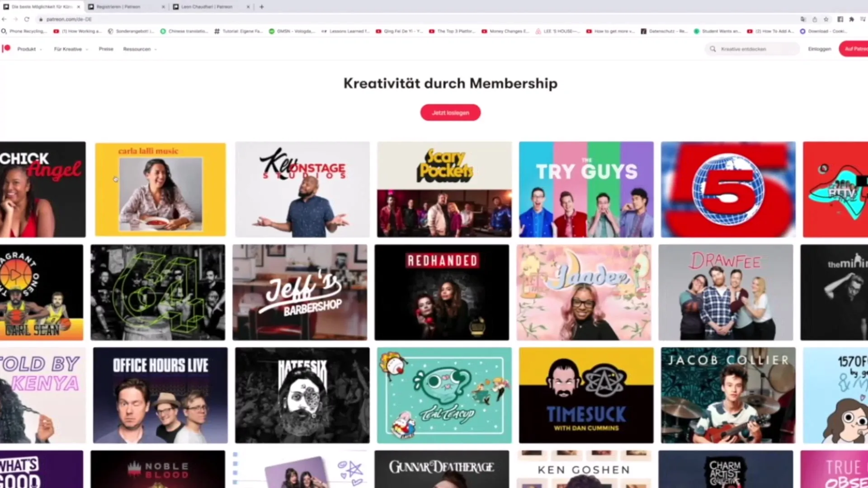
Task: Toggle the Try Guys creator thumbnail
Action: point(586,189)
